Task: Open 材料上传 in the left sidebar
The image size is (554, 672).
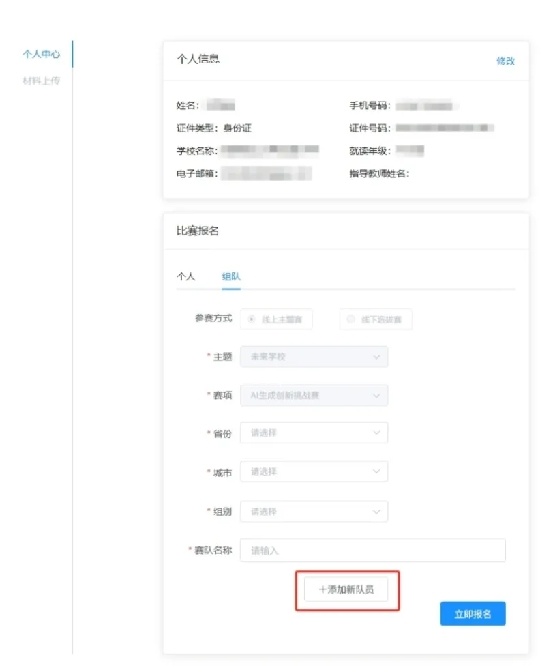Action: click(42, 81)
